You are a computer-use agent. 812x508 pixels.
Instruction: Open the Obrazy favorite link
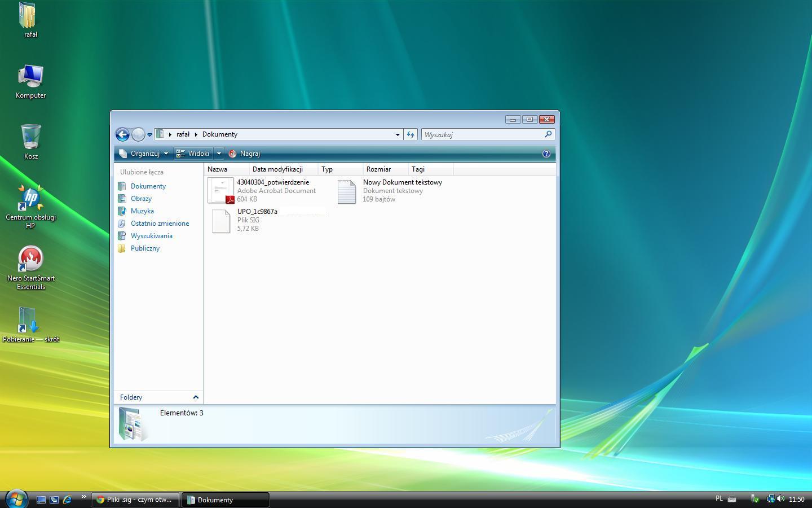pyautogui.click(x=141, y=199)
